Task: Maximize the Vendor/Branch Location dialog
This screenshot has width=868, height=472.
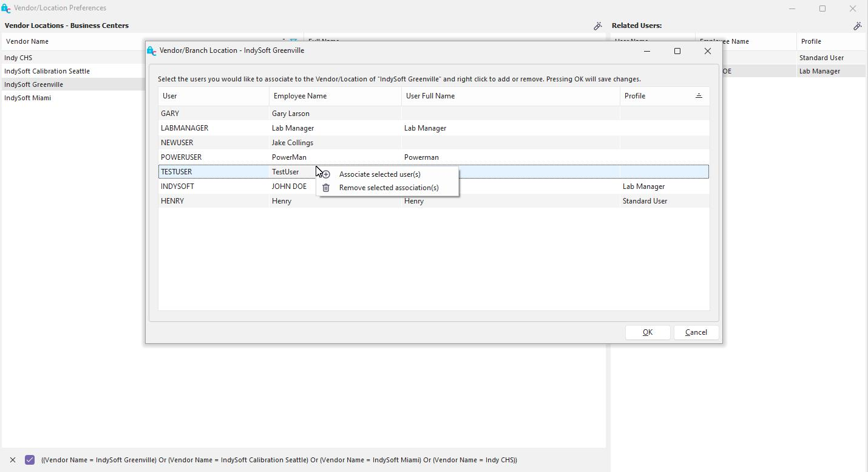Action: click(677, 51)
